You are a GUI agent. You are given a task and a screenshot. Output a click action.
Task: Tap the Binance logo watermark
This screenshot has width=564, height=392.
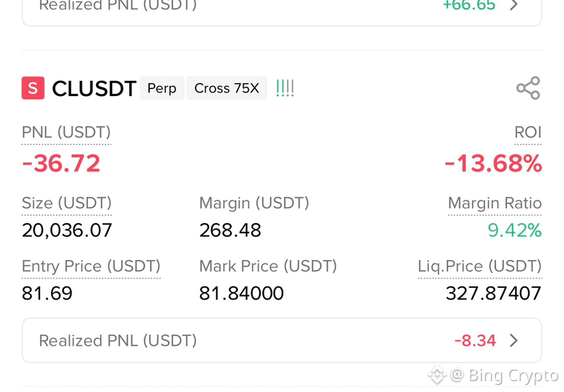pyautogui.click(x=437, y=375)
